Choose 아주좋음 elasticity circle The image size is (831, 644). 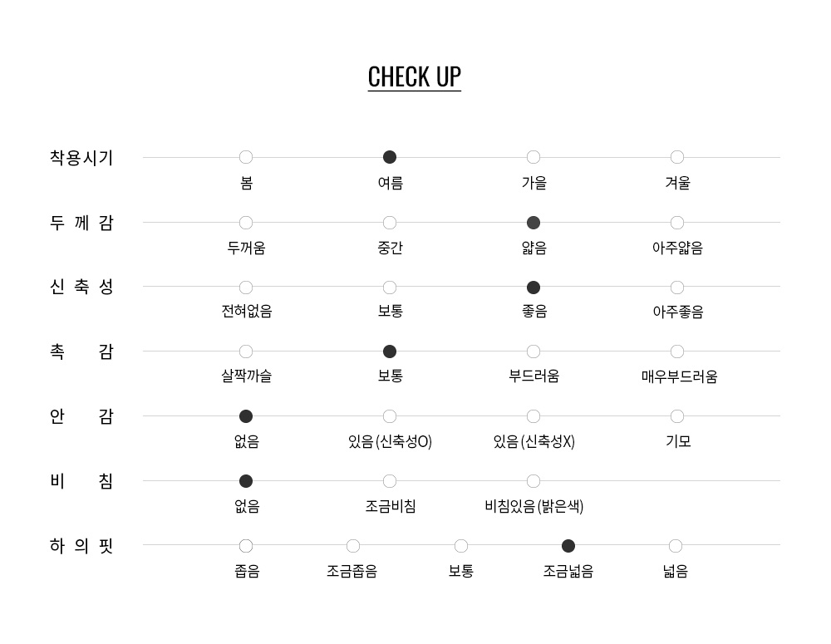click(x=676, y=288)
